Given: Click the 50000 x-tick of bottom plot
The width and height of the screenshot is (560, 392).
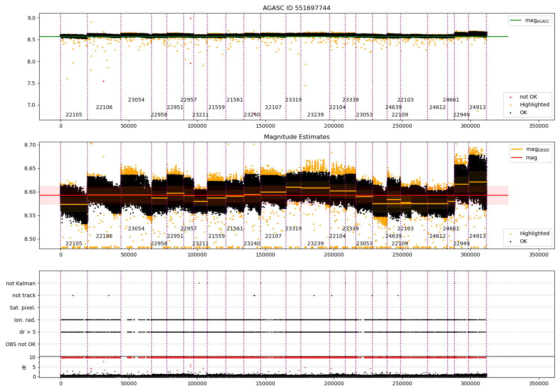Looking at the screenshot, I should pos(129,383).
